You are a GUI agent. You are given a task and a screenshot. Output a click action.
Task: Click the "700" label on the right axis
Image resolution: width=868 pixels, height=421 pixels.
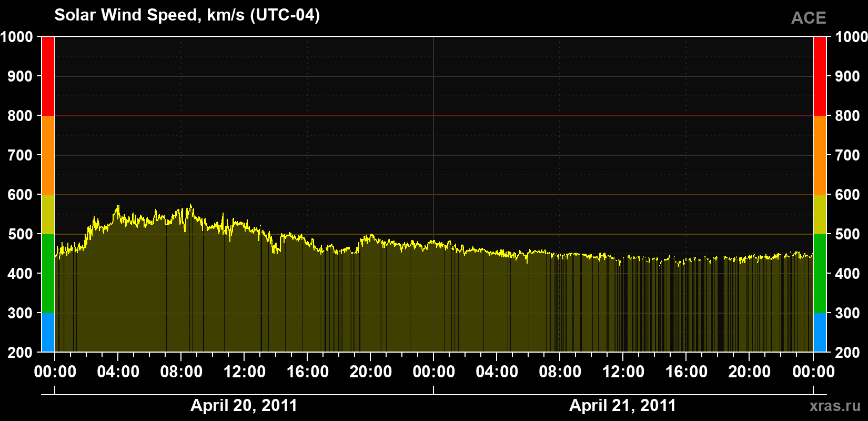pyautogui.click(x=847, y=155)
